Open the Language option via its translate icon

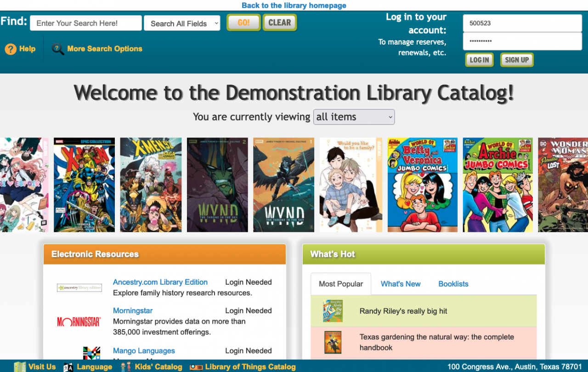pyautogui.click(x=68, y=366)
